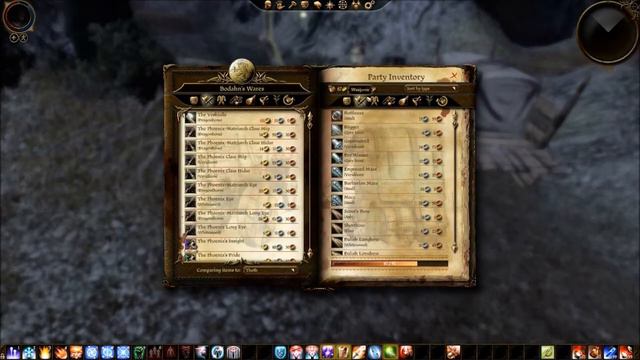Open the gear options icon in top menu
The width and height of the screenshot is (640, 360).
369,5
